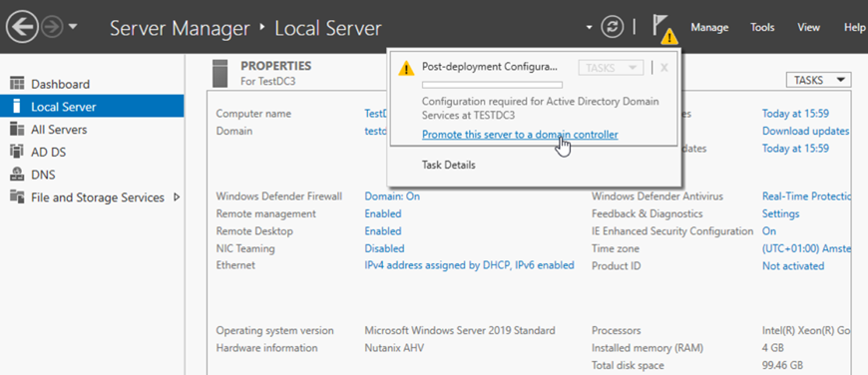868x375 pixels.
Task: Refresh Server Manager with the refresh icon
Action: point(612,27)
